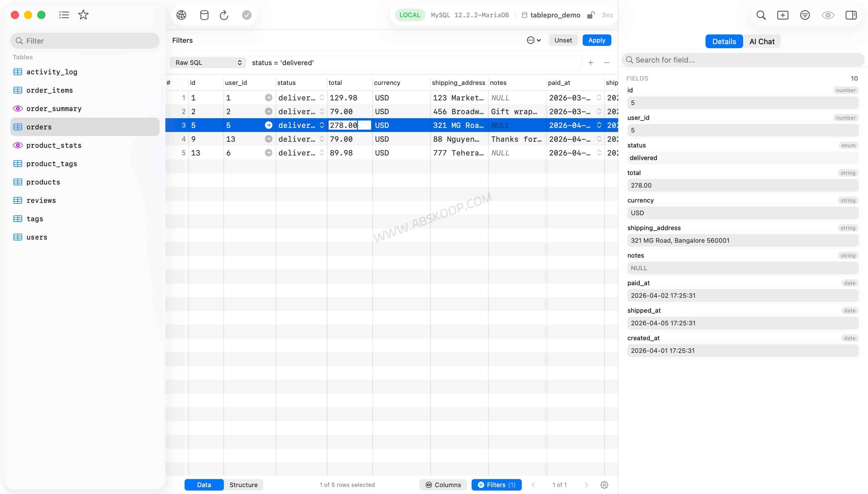Switch to the Data tab
Screen dimensions: 868x494
coord(204,485)
